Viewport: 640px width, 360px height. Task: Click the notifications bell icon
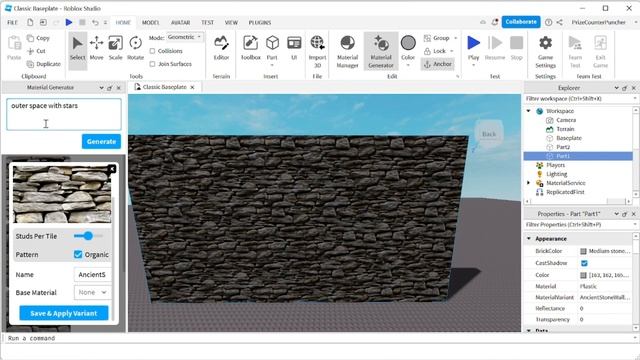(x=495, y=22)
